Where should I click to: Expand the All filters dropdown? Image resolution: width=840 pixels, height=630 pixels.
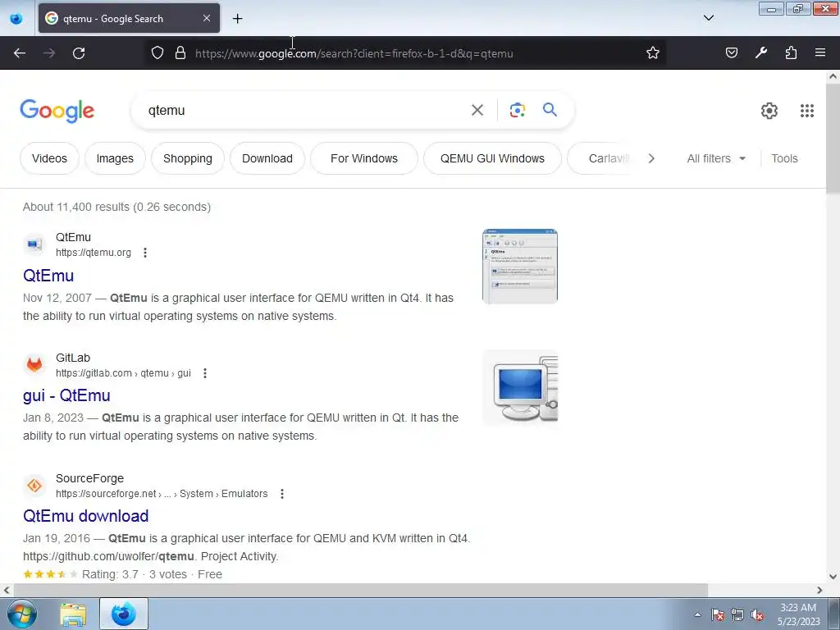click(x=716, y=158)
